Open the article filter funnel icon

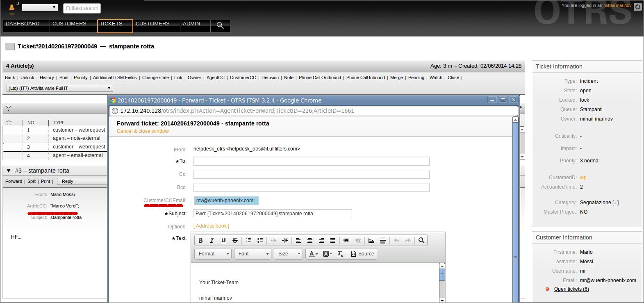point(8,109)
